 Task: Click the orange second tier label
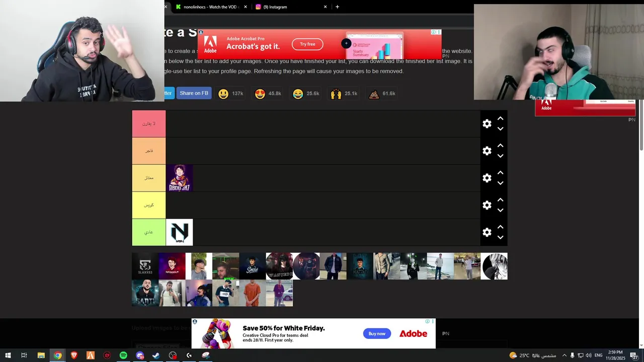[149, 151]
